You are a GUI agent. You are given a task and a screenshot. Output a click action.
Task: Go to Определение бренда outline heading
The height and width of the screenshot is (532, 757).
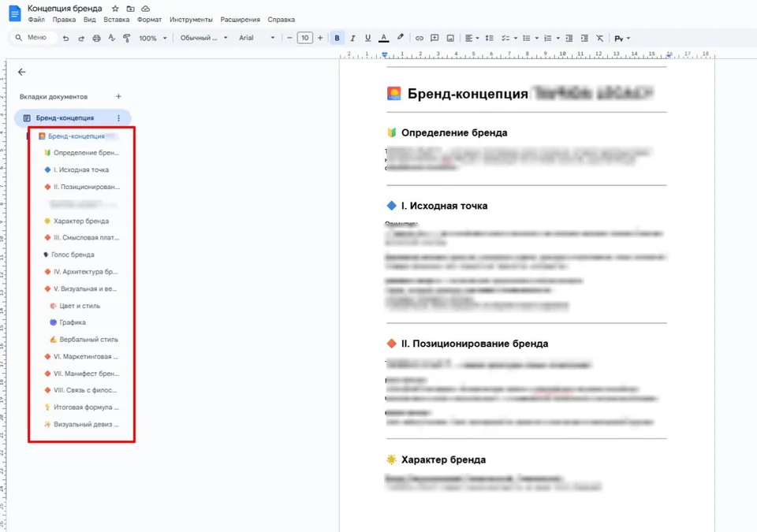click(81, 153)
